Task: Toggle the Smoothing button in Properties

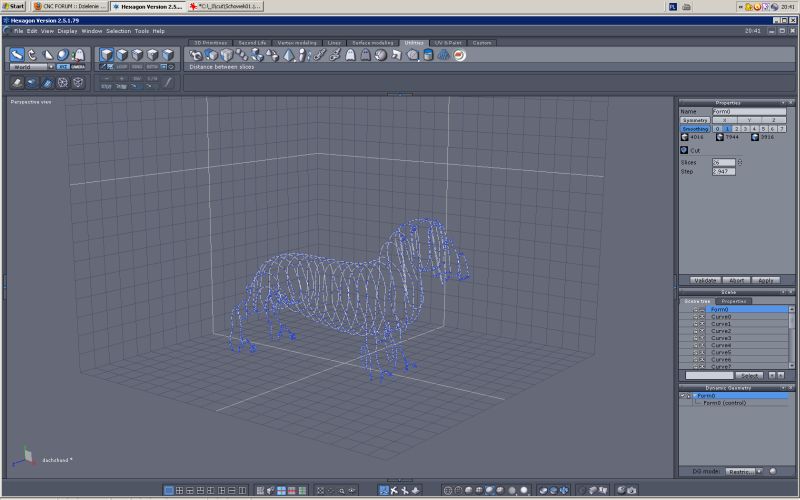Action: tap(695, 129)
